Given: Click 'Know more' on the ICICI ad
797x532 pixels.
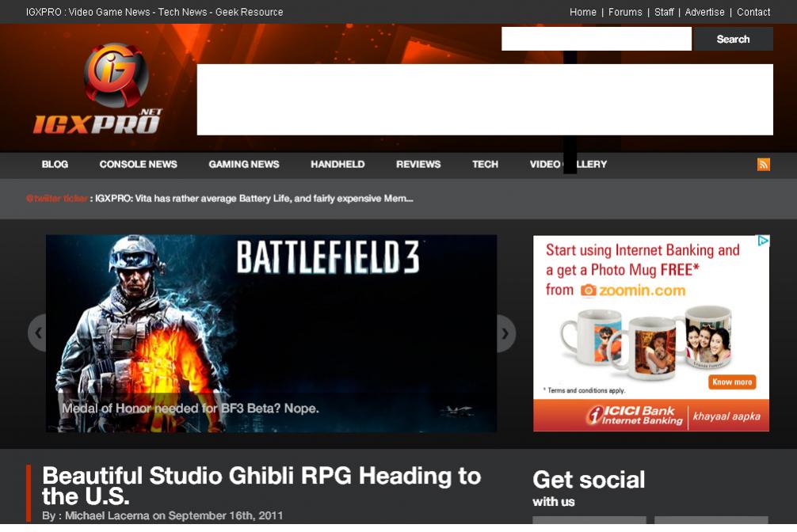Looking at the screenshot, I should (x=732, y=382).
